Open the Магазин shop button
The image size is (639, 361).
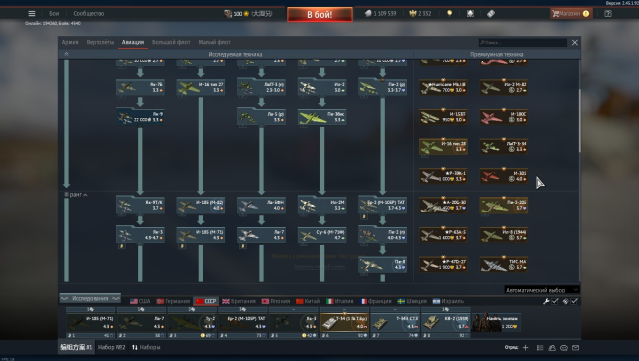[571, 13]
